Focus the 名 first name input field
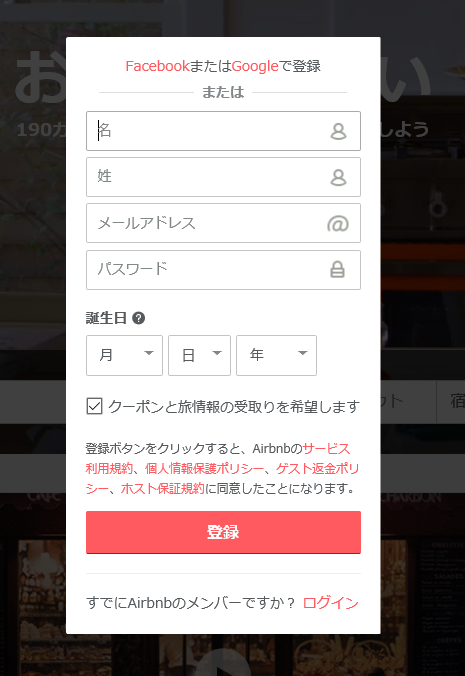Screen dimensions: 465x676 223,131
